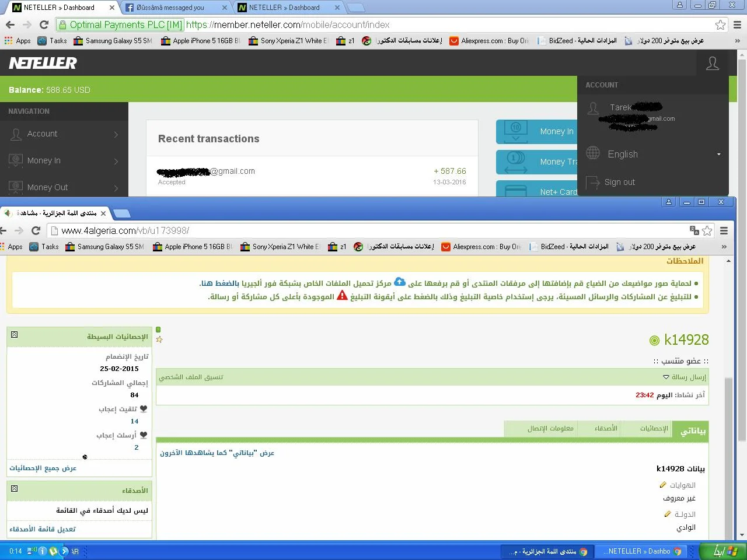Screen dimensions: 747x560
Task: Click the Neteller user profile icon
Action: pos(712,63)
